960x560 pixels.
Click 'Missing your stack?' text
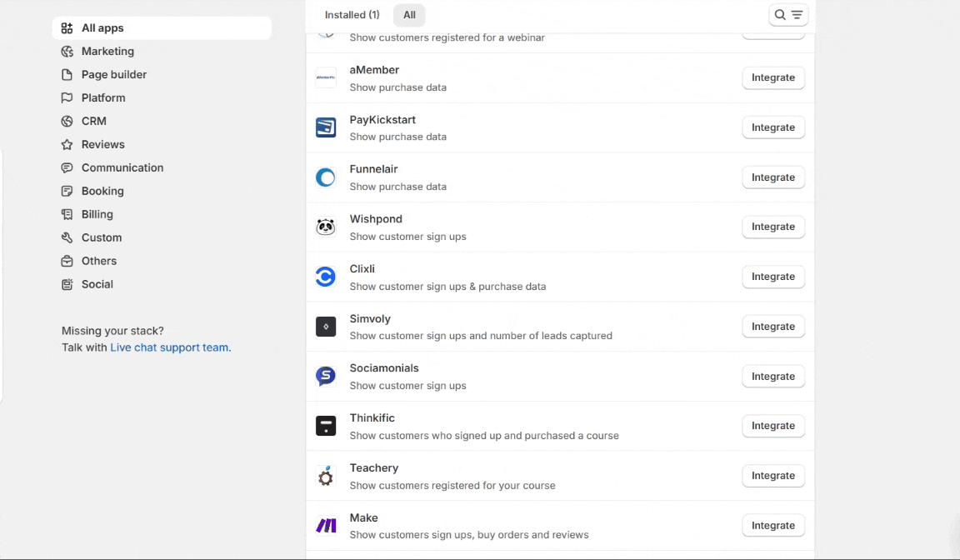[x=112, y=331]
